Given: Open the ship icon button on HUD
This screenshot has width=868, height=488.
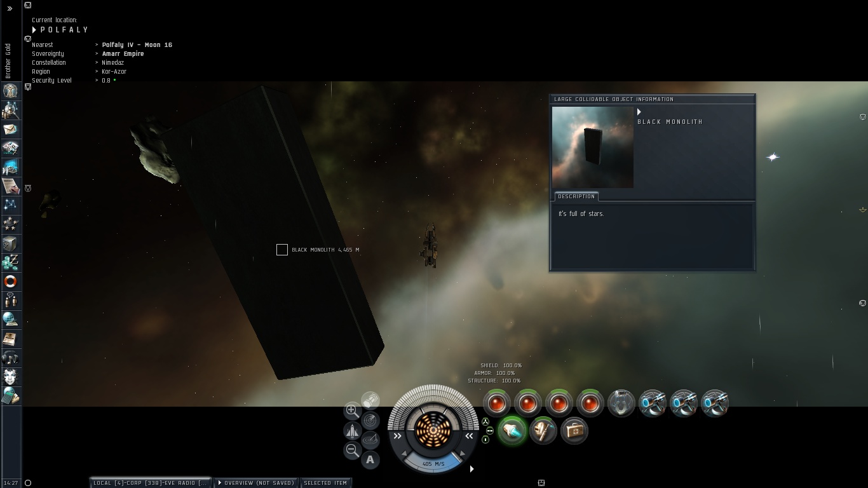Looking at the screenshot, I should [x=352, y=431].
